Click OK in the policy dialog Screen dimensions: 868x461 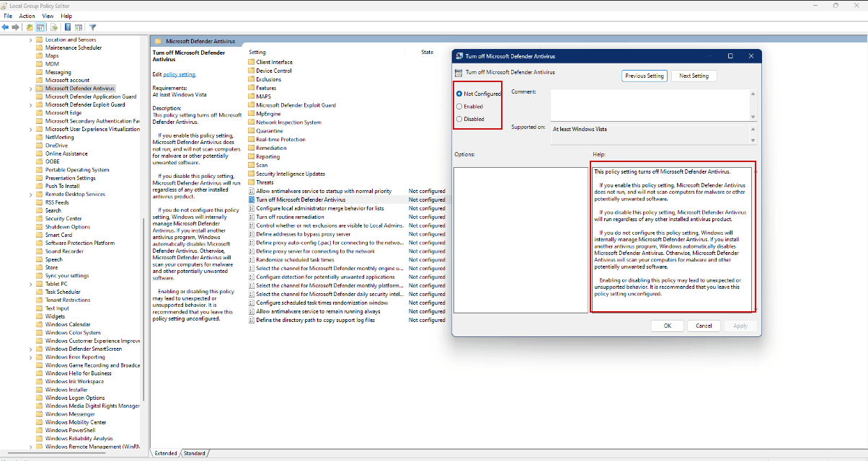click(x=668, y=326)
